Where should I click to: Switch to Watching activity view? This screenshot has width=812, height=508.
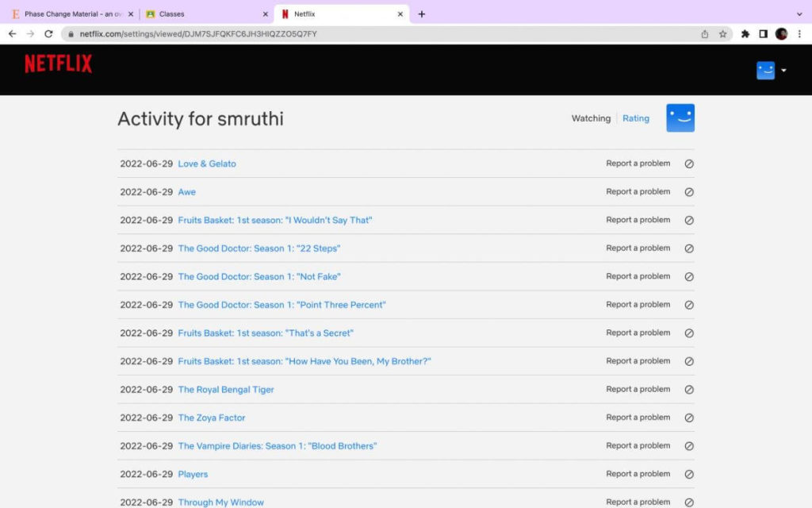pyautogui.click(x=591, y=118)
